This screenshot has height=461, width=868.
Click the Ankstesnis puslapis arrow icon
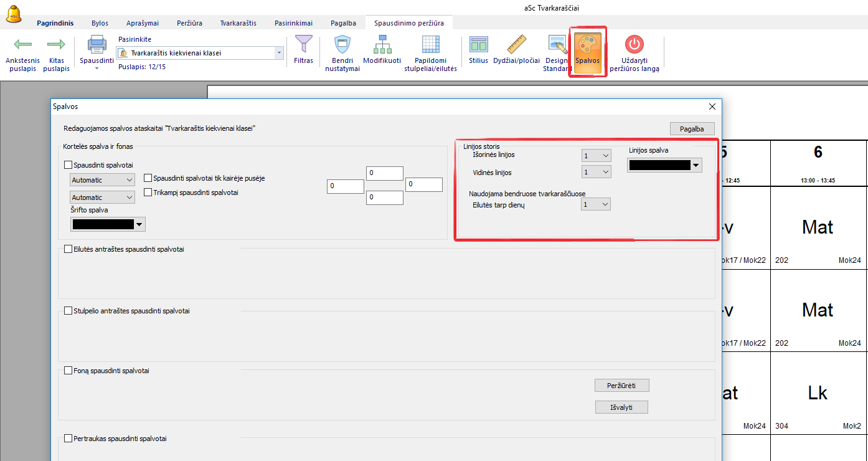point(22,45)
